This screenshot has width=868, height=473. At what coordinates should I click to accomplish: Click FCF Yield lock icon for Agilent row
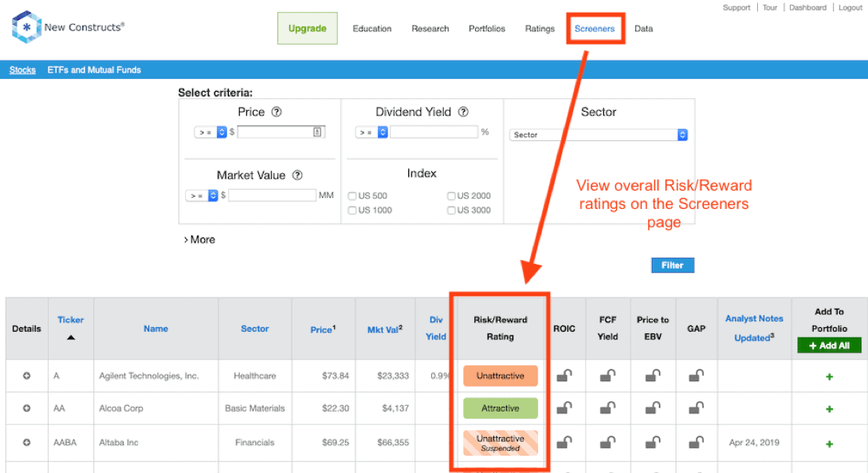click(608, 376)
